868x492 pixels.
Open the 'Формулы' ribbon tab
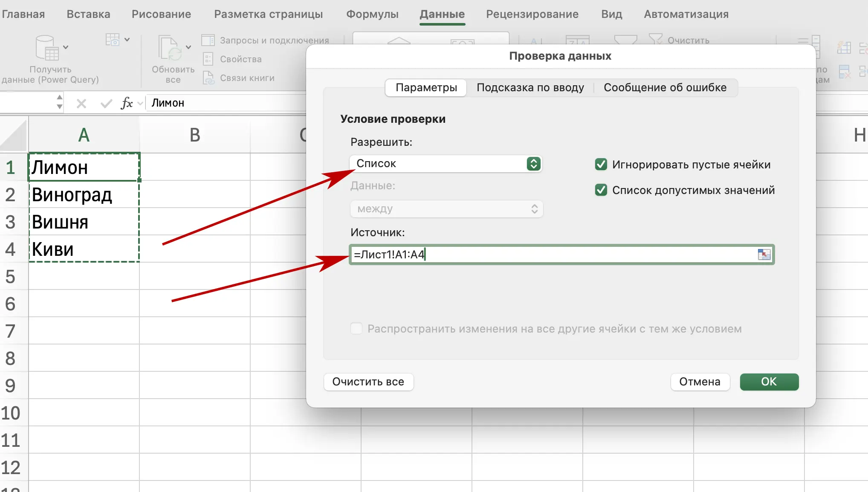click(x=372, y=14)
